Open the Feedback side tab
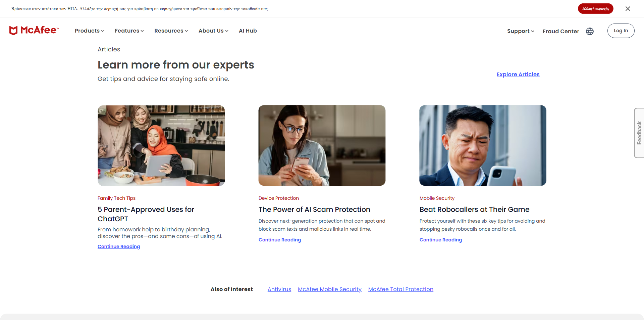This screenshot has width=644, height=320. 639,133
